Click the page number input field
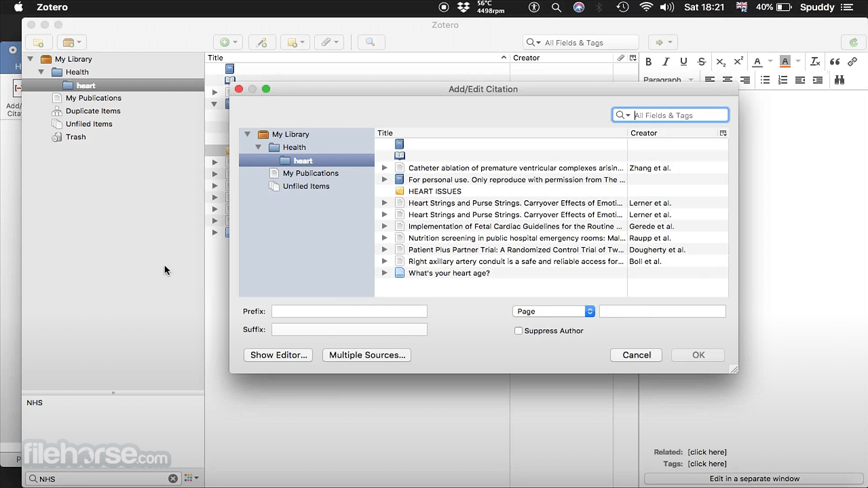This screenshot has width=868, height=488. coord(662,312)
